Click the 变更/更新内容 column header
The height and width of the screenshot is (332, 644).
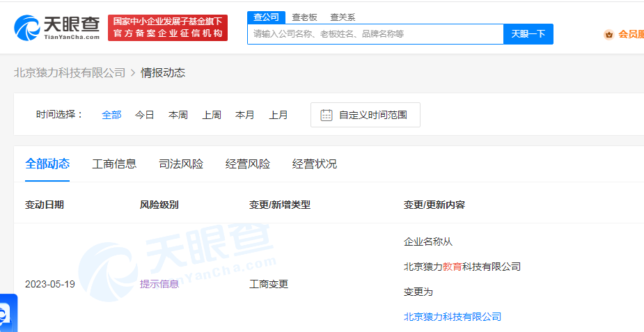434,205
